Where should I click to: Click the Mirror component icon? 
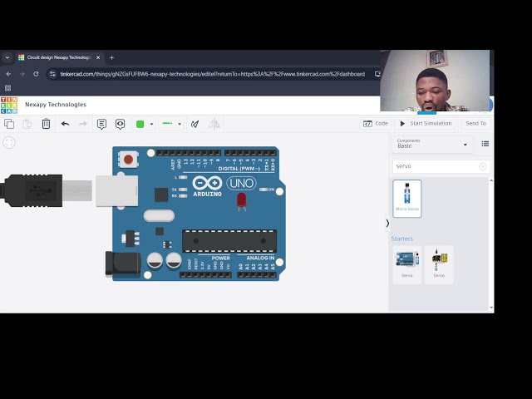(214, 124)
